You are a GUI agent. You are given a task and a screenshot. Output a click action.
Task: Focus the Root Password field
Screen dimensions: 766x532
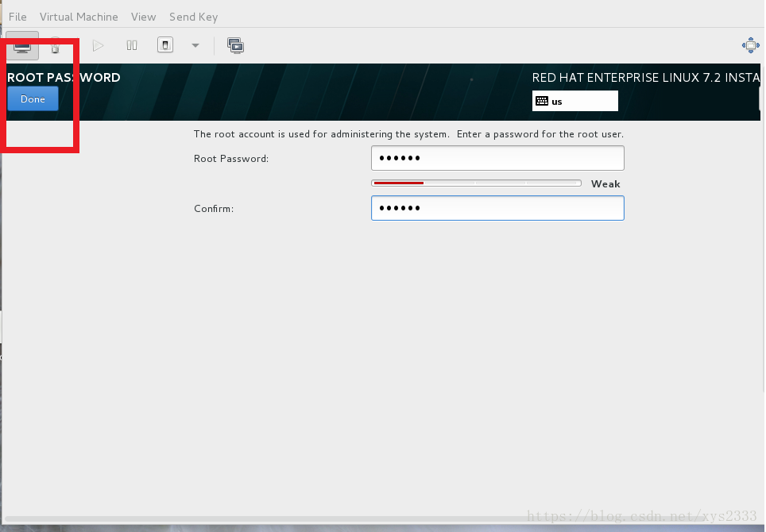point(497,158)
